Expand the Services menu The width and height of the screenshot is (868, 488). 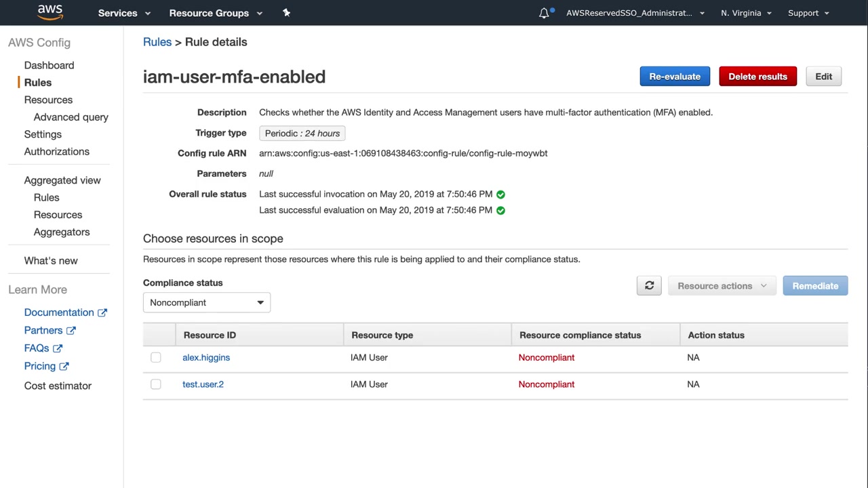(124, 13)
